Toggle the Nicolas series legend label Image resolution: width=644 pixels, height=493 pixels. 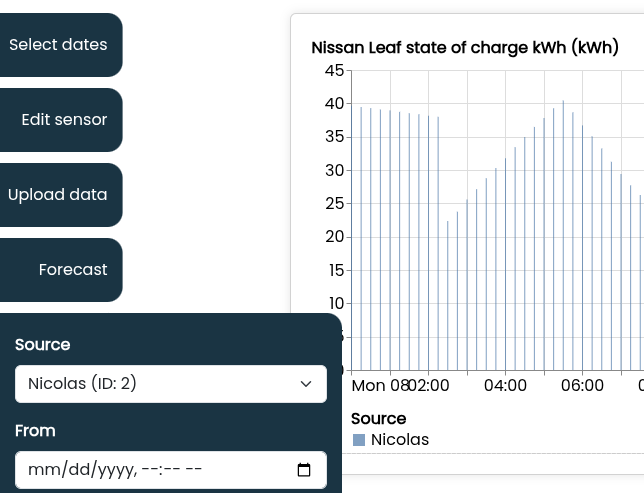pos(399,440)
